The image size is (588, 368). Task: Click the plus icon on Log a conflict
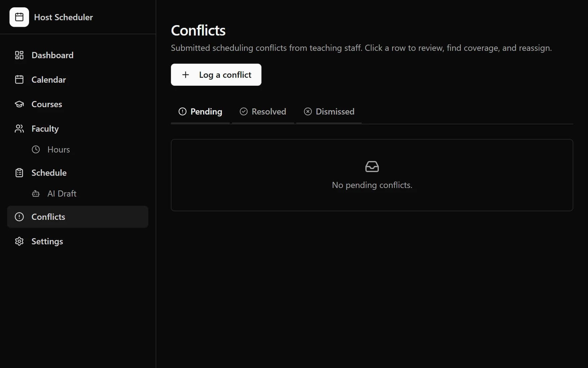point(185,75)
